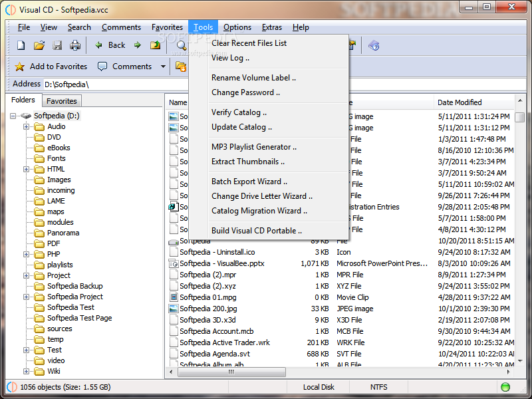Click icon of Softpedia 01.mpg file
Screen dimensions: 532x399
click(174, 297)
